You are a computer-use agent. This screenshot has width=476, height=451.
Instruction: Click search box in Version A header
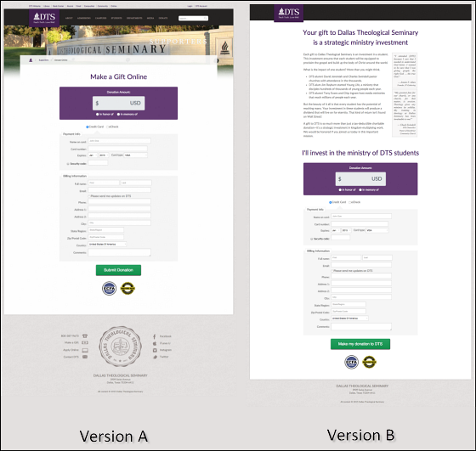[x=194, y=19]
